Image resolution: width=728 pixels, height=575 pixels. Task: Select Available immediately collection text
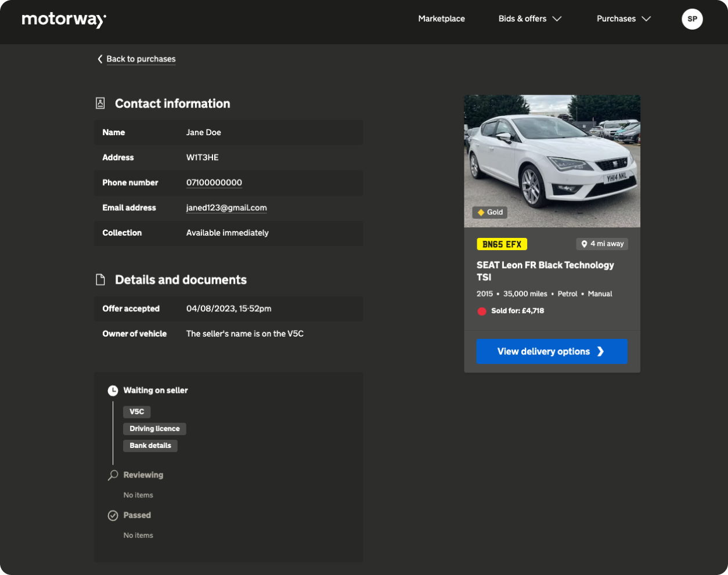(x=228, y=233)
